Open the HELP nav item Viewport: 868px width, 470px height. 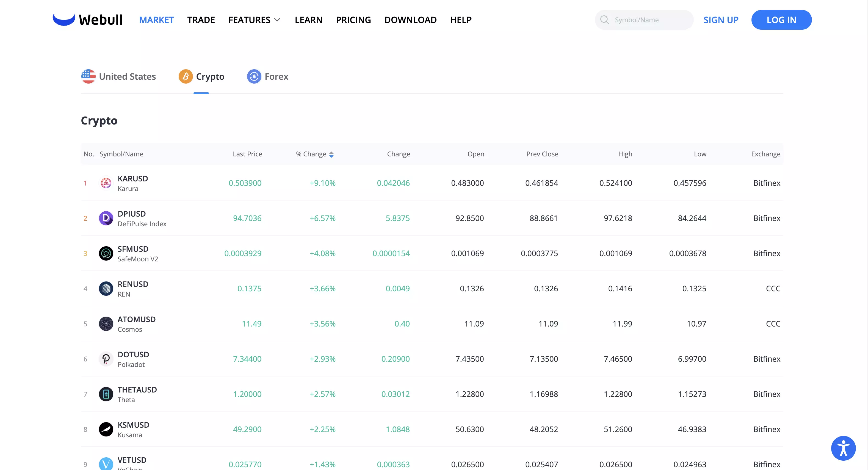click(461, 20)
